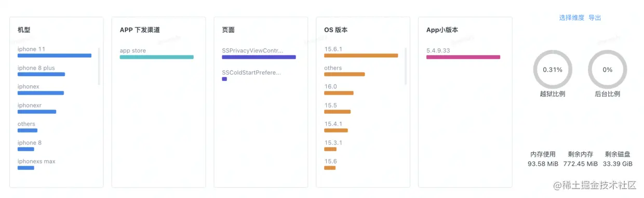Image resolution: width=644 pixels, height=198 pixels.
Task: Select the SSColdStartPrefere... page entry
Action: pyautogui.click(x=251, y=76)
